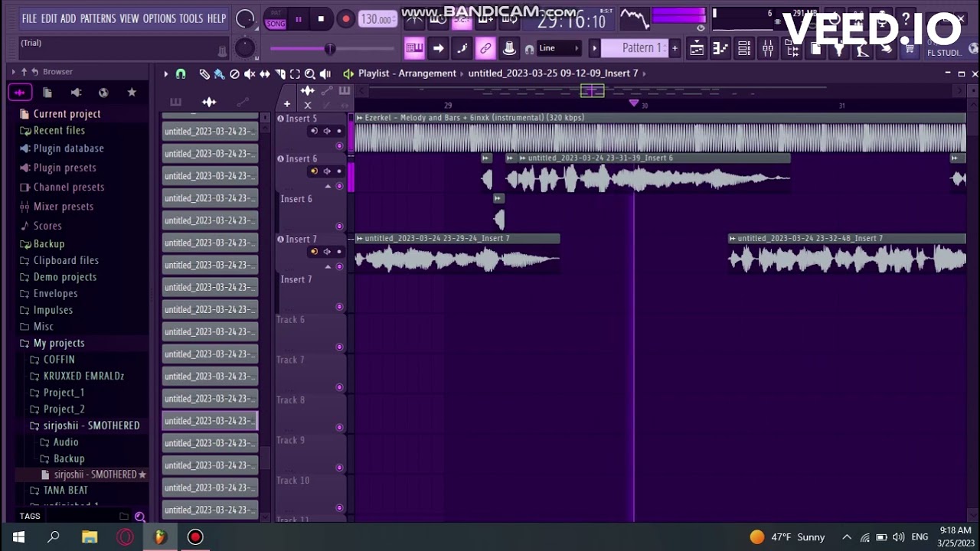The height and width of the screenshot is (551, 980).
Task: Click the plus icon above track headers
Action: tap(287, 104)
